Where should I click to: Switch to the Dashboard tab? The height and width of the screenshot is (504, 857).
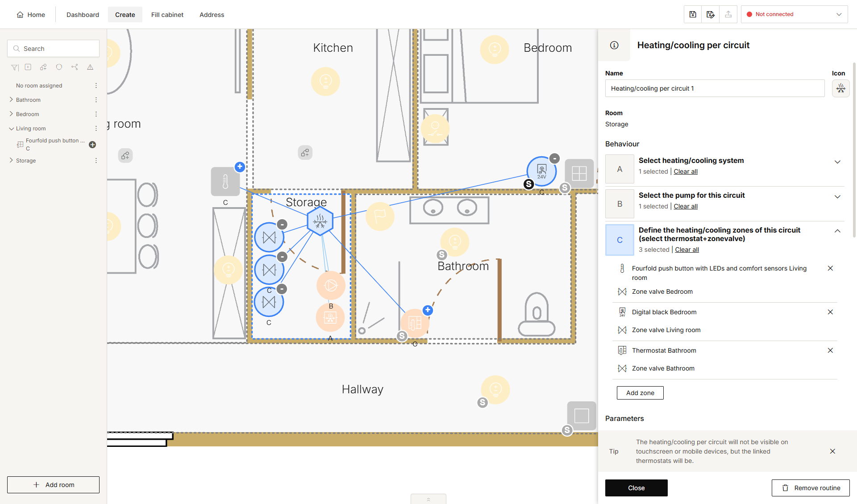tap(83, 15)
